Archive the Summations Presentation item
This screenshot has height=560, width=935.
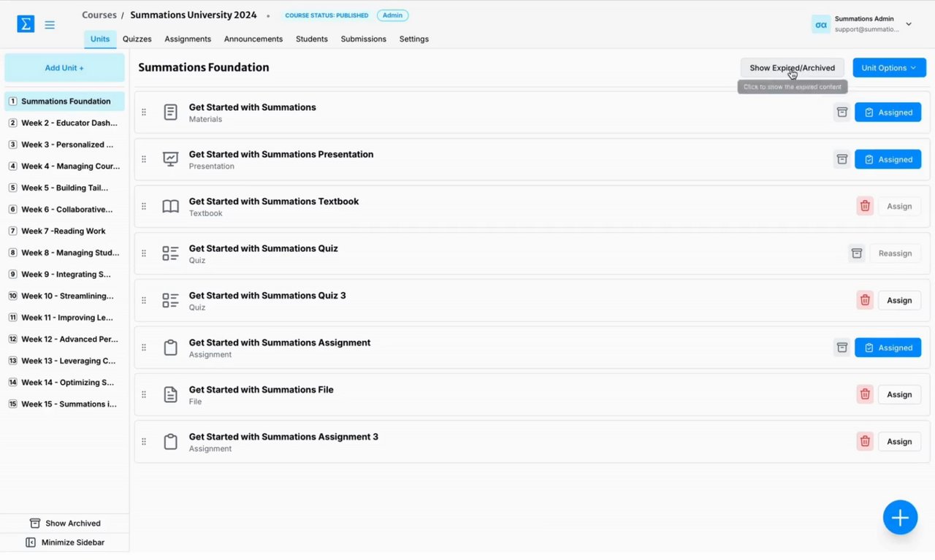click(x=842, y=159)
